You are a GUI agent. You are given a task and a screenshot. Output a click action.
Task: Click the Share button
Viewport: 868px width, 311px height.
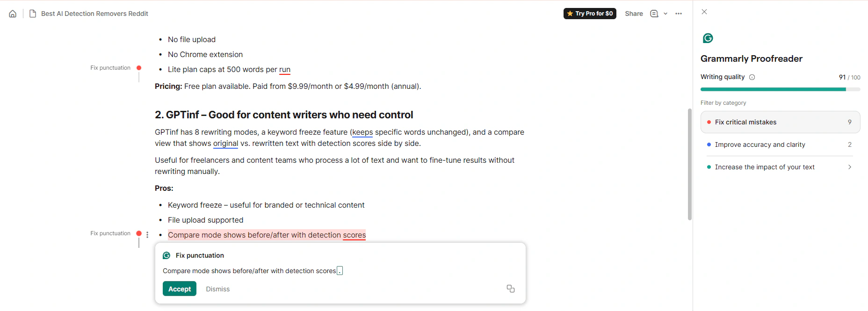tap(634, 14)
